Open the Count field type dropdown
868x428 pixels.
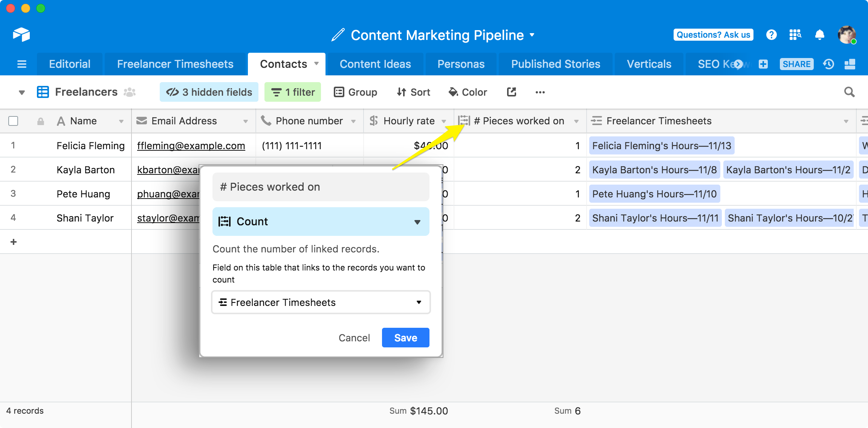321,222
